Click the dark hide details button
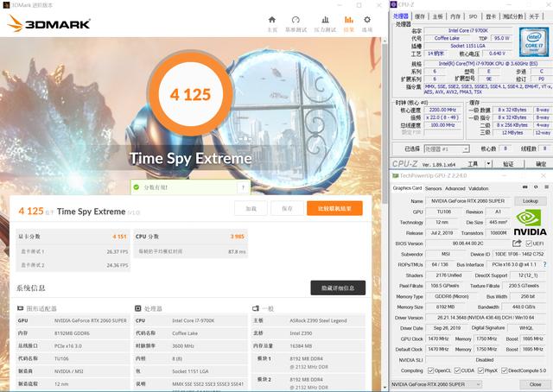553x392 pixels. click(338, 288)
